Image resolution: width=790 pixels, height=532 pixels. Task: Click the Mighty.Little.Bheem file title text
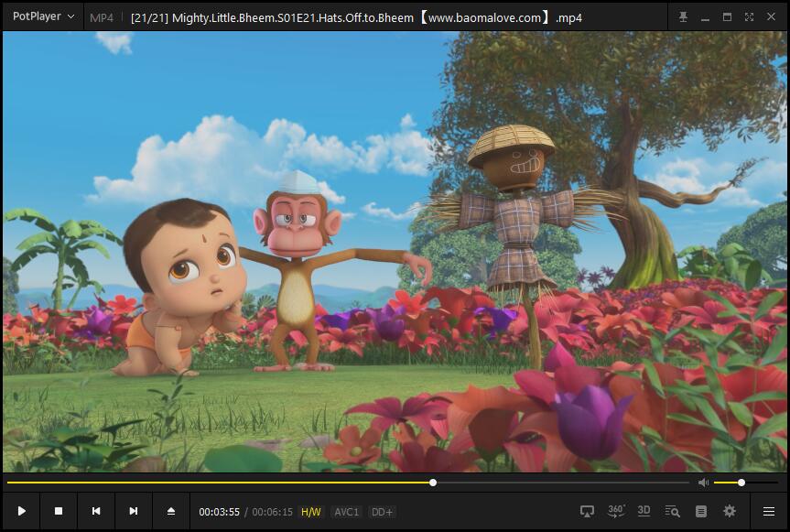(x=356, y=17)
